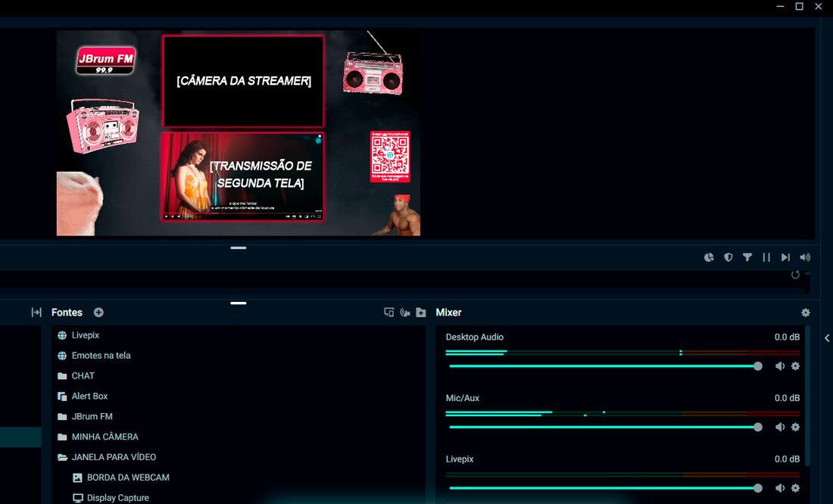Click the Mixer panel vertical scrollbar
This screenshot has height=504, width=833.
tap(807, 397)
